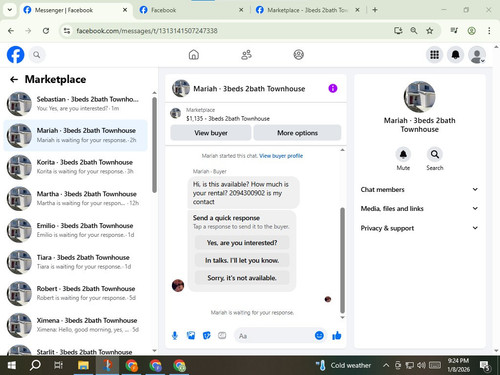Open Sebastian's conversation
The height and width of the screenshot is (375, 500).
(75, 104)
